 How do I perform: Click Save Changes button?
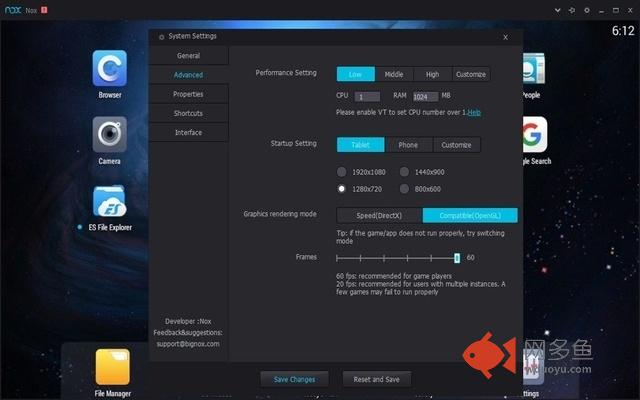[294, 379]
